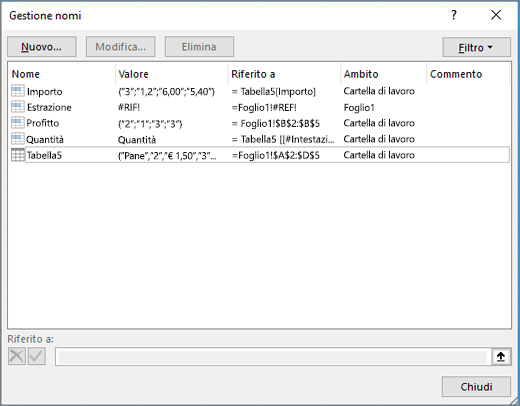
Task: Click the =Foglio1!$A$2:$D$5 reference
Action: pyautogui.click(x=275, y=155)
